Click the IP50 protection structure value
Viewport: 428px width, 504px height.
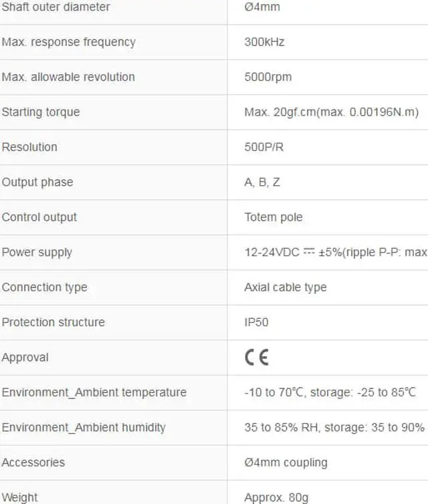point(256,322)
